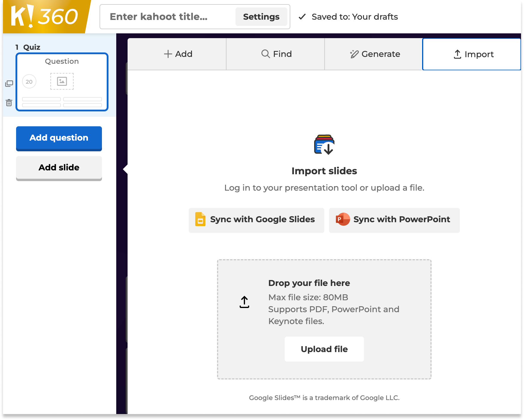Open the Generate tab
524x420 pixels.
click(x=374, y=54)
